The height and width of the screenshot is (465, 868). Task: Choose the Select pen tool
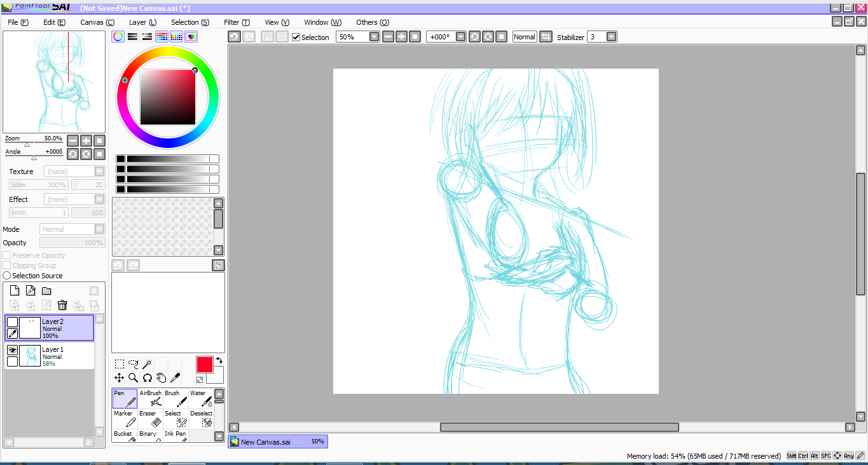(176, 419)
